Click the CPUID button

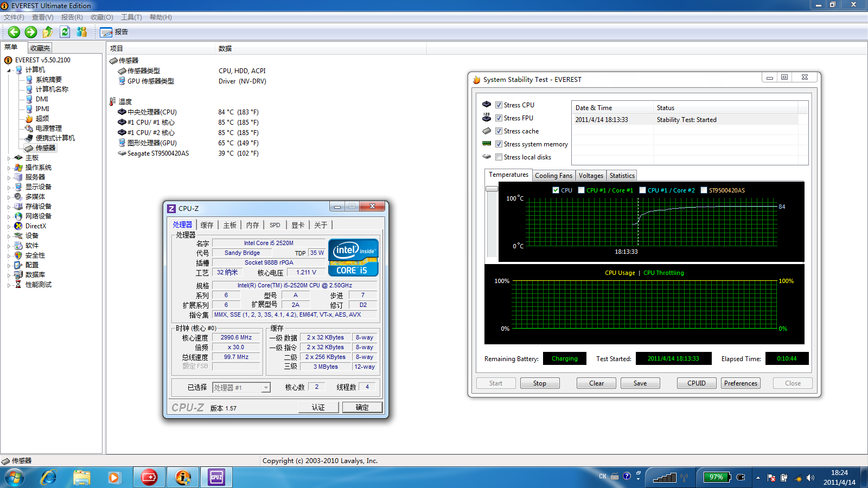[x=697, y=383]
